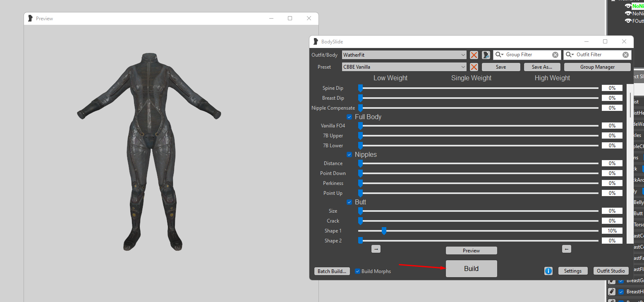This screenshot has height=302, width=644.
Task: Open the Preset dropdown showing CBBE Vanilla
Action: click(405, 67)
